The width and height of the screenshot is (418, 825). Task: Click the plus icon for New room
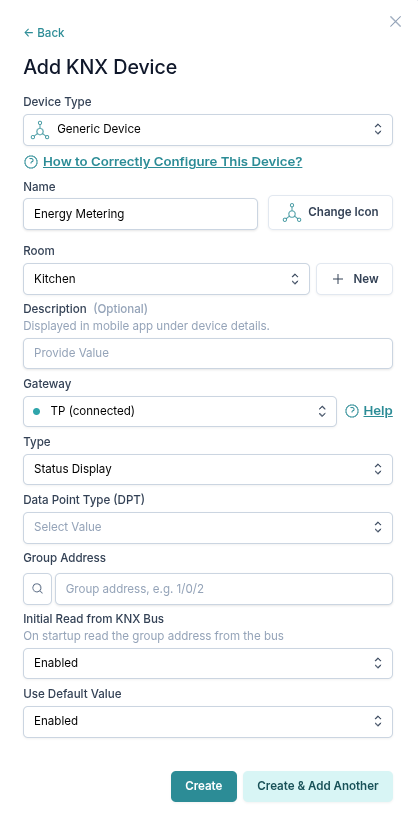tap(338, 279)
